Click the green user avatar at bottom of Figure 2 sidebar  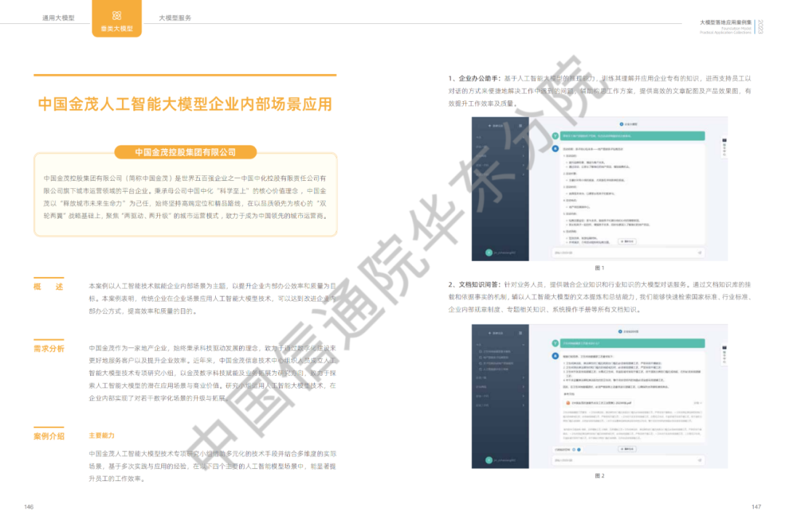point(488,460)
